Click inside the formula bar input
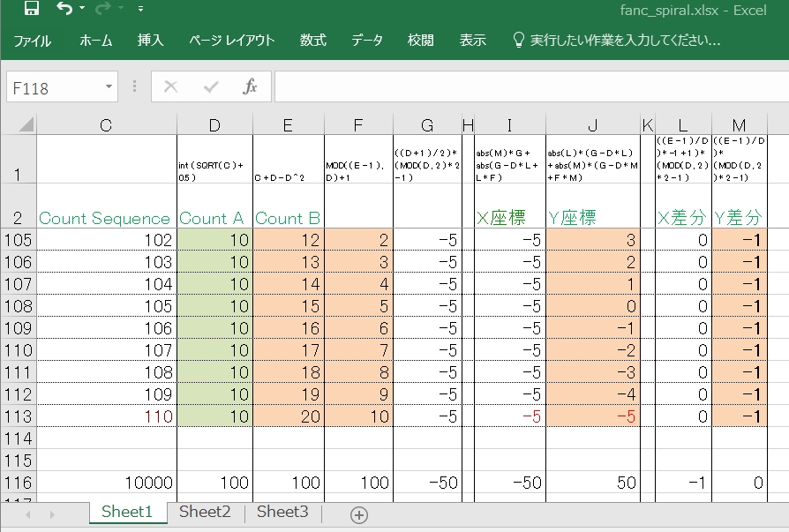The width and height of the screenshot is (789, 532). tap(531, 87)
